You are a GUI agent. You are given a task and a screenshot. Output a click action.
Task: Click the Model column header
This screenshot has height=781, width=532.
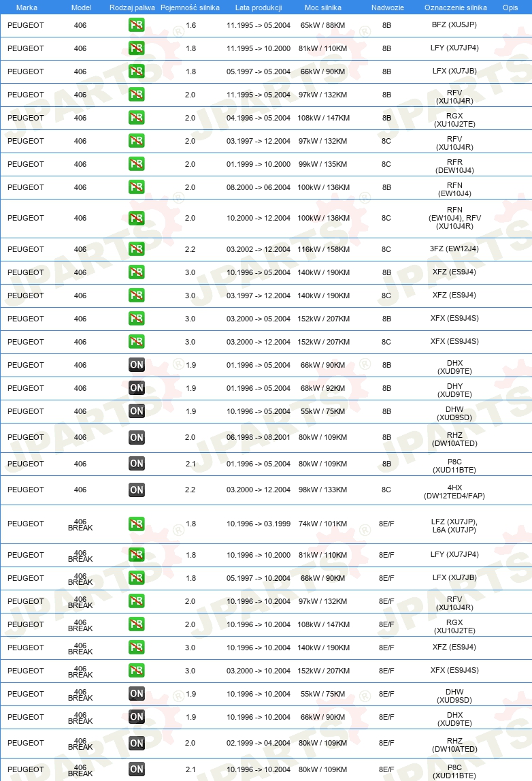click(x=81, y=7)
